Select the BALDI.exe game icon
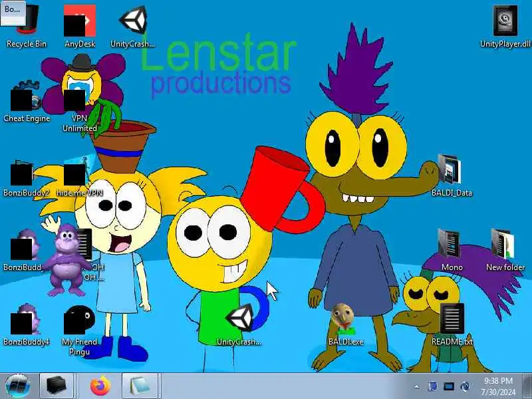Viewport: 532px width, 399px height. click(345, 325)
